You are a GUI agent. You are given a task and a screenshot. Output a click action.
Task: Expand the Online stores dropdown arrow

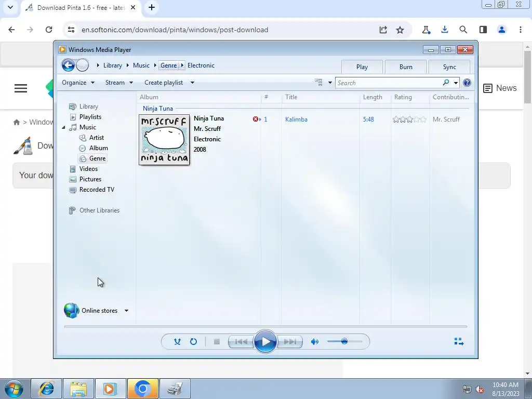tap(126, 311)
